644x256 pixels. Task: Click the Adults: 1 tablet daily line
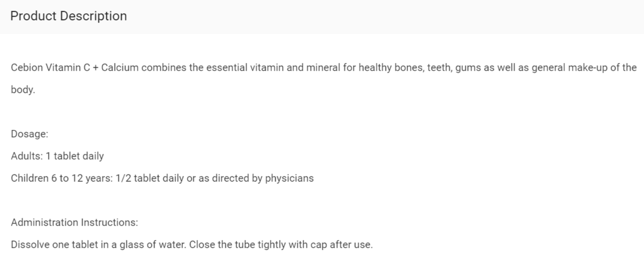(x=57, y=156)
